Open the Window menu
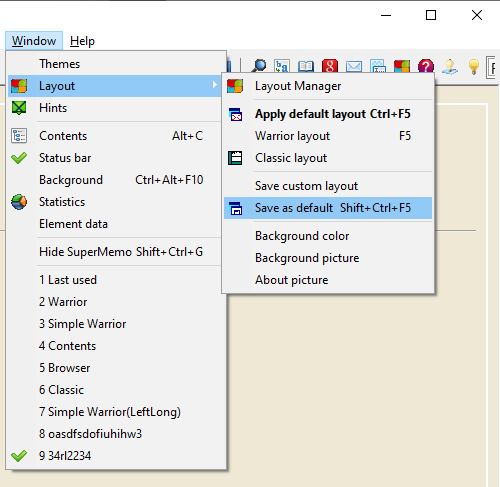 coord(34,41)
